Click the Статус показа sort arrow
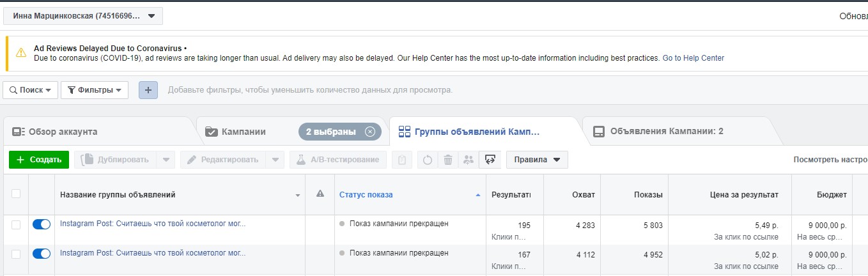 (x=478, y=195)
